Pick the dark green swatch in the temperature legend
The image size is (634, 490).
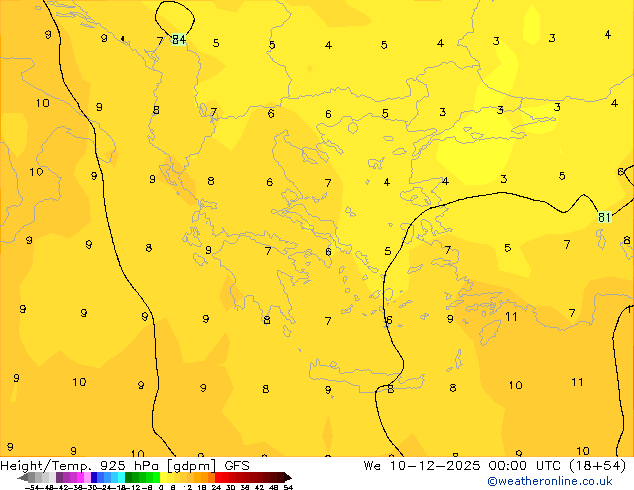click(x=128, y=478)
